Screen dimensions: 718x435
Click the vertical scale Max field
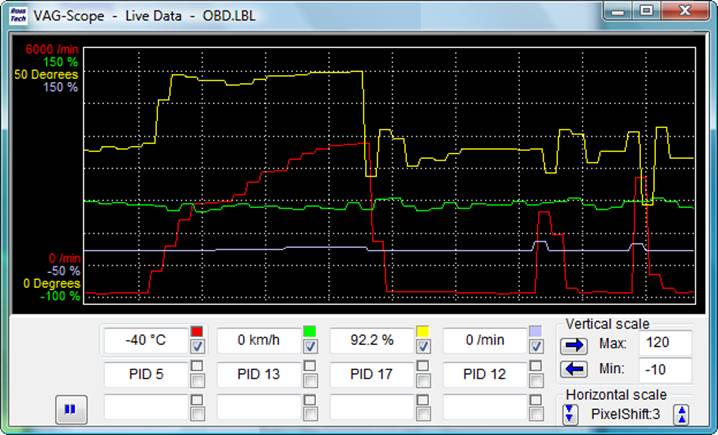pos(665,344)
